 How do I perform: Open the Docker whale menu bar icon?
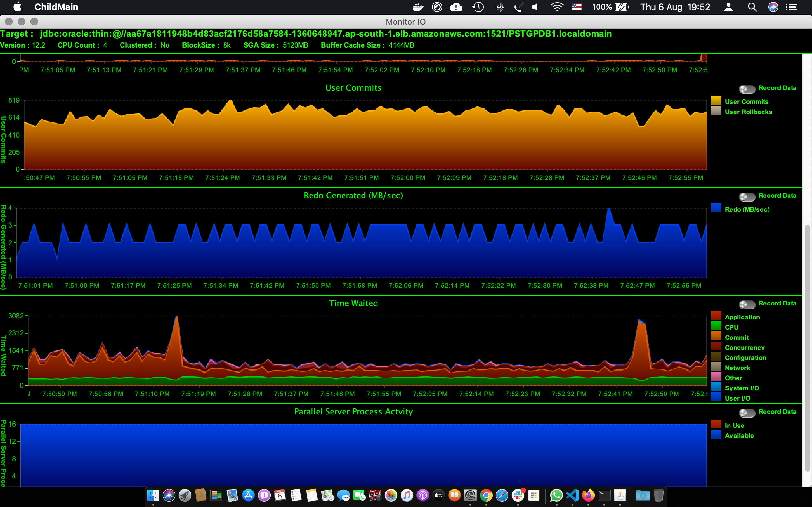(418, 7)
